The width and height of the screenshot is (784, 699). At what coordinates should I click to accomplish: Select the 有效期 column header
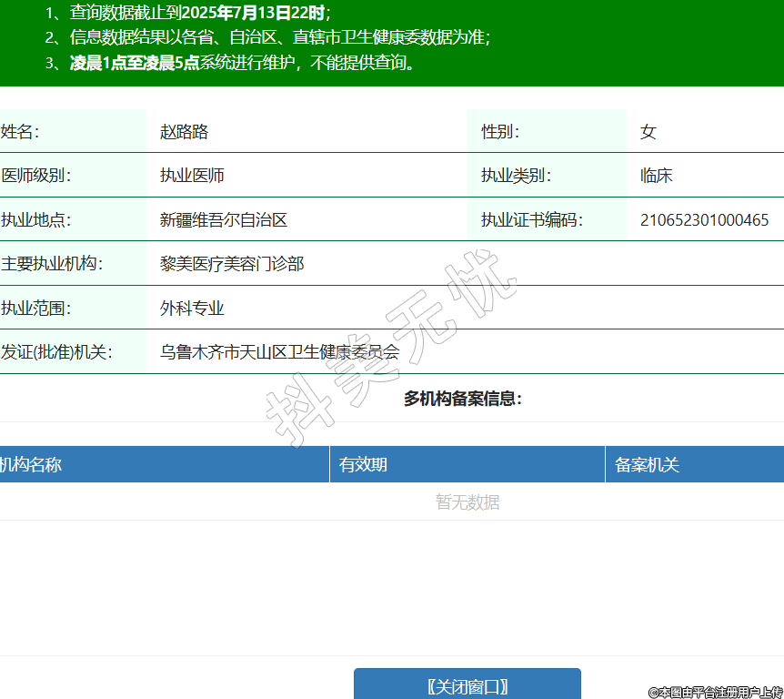point(363,465)
